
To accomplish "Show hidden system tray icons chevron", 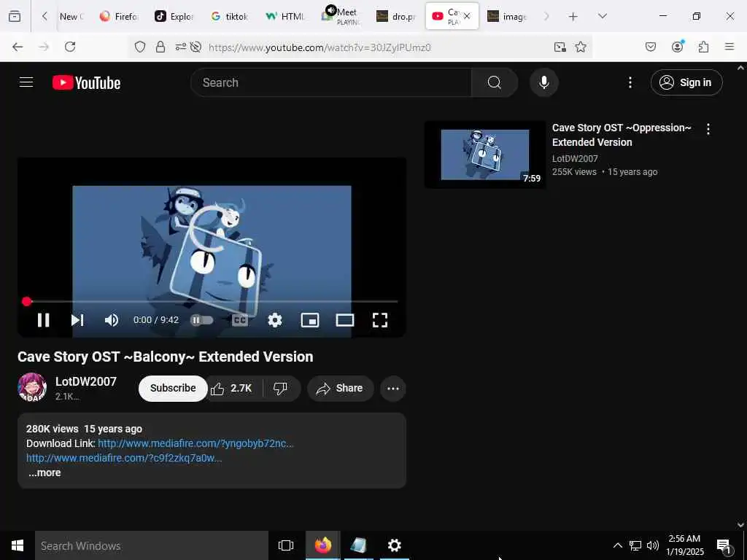I will coord(617,545).
